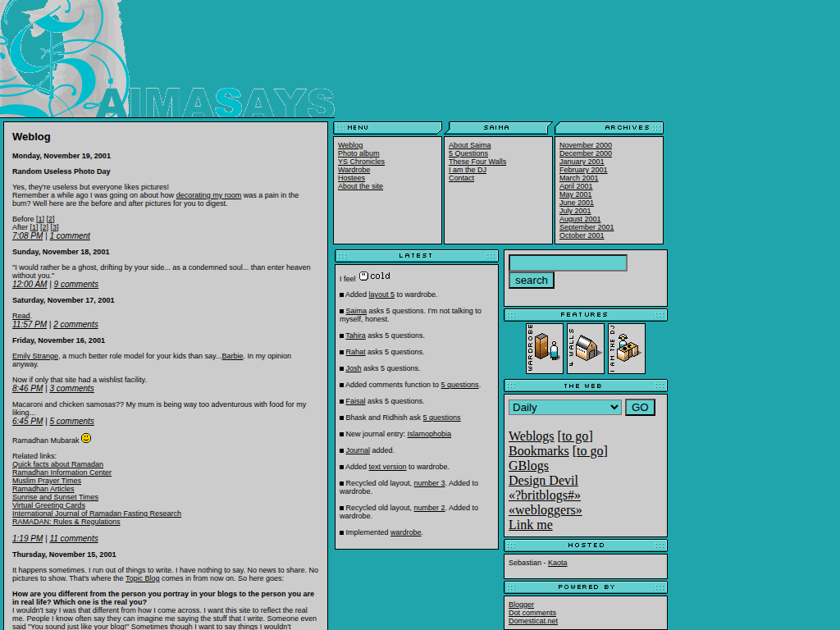The width and height of the screenshot is (840, 630).
Task: Expand the Daily dropdown list
Action: (564, 408)
